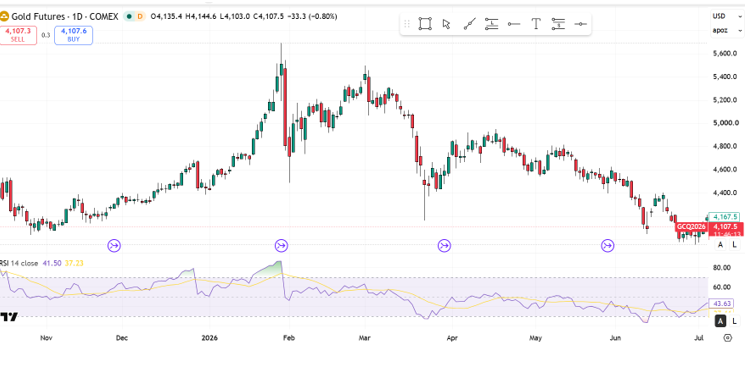Toggle log scale on the RSI pane
The width and height of the screenshot is (745, 377).
point(735,321)
